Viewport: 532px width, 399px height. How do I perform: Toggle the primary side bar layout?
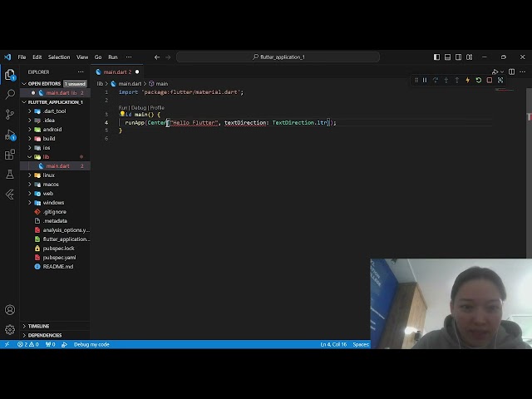click(x=436, y=57)
